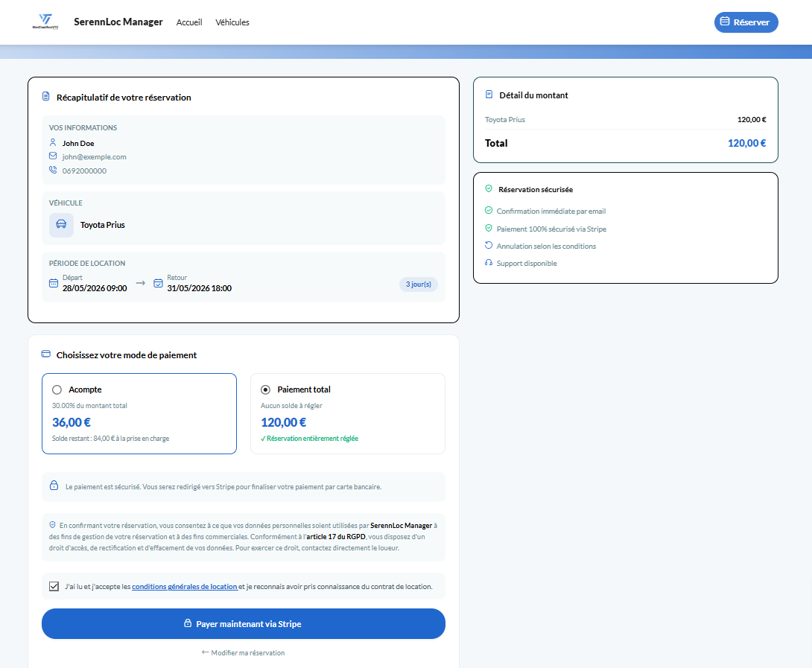Select the Paiement total radio button

point(265,390)
